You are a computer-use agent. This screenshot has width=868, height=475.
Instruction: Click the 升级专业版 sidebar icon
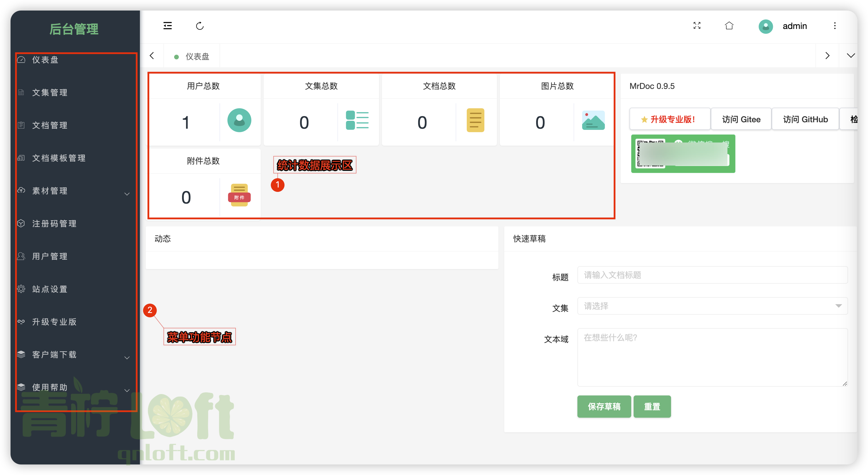pyautogui.click(x=21, y=321)
